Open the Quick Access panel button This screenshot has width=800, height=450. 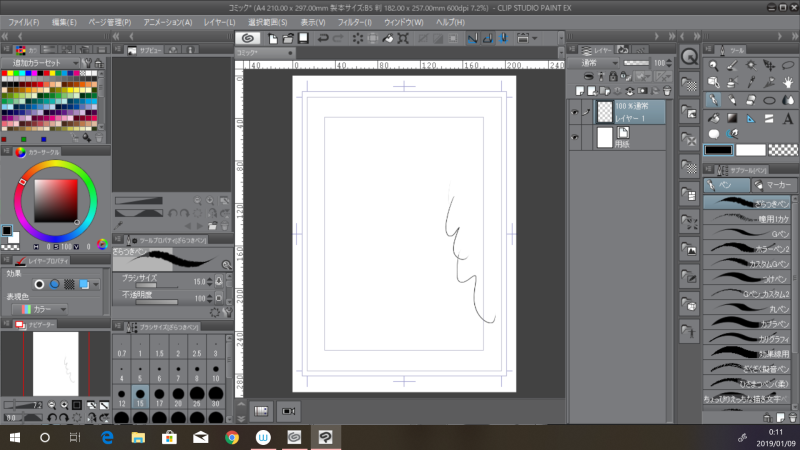pos(689,58)
